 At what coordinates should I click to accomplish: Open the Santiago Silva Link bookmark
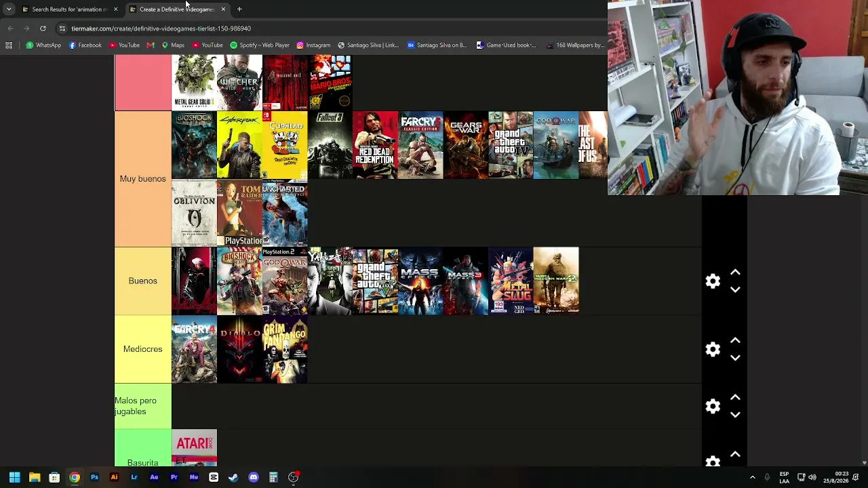(x=368, y=45)
